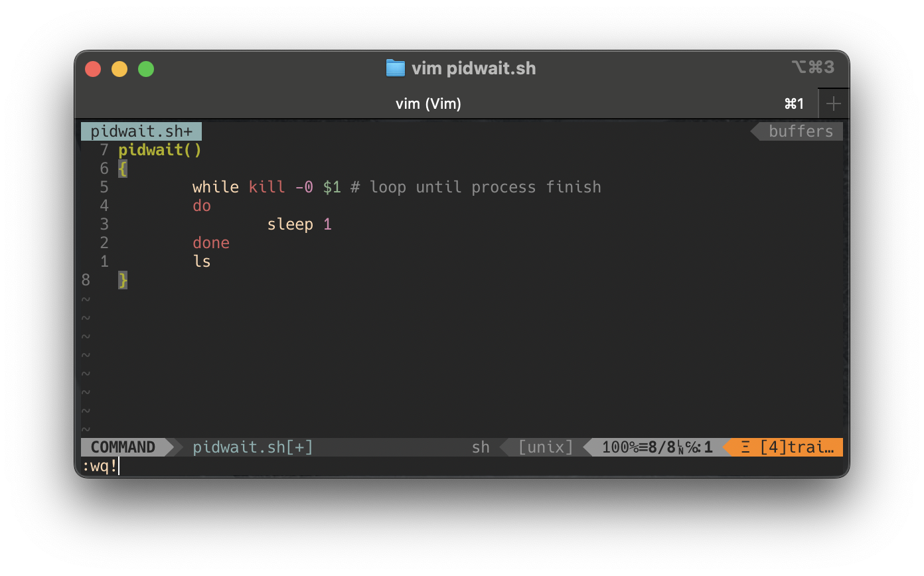Click the pidwait.sh[+] filename in the status line

252,447
